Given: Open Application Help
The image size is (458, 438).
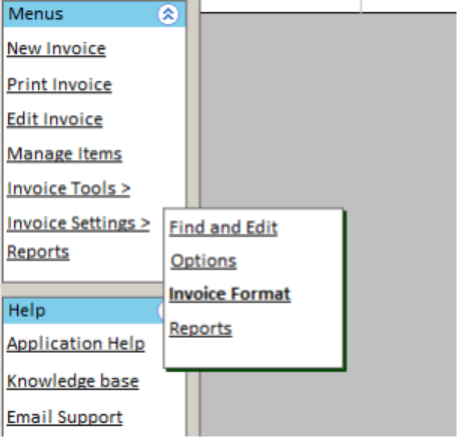Looking at the screenshot, I should pos(76,344).
